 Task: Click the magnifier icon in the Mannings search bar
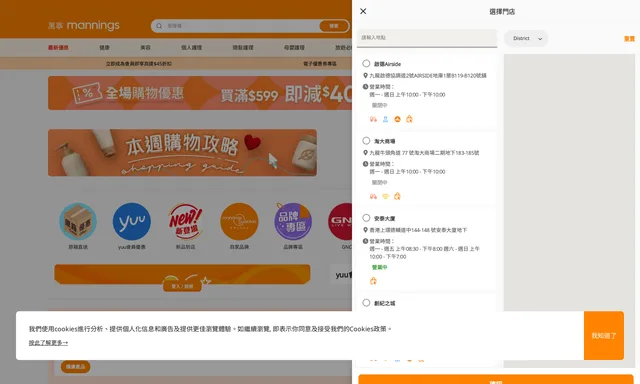[159, 26]
